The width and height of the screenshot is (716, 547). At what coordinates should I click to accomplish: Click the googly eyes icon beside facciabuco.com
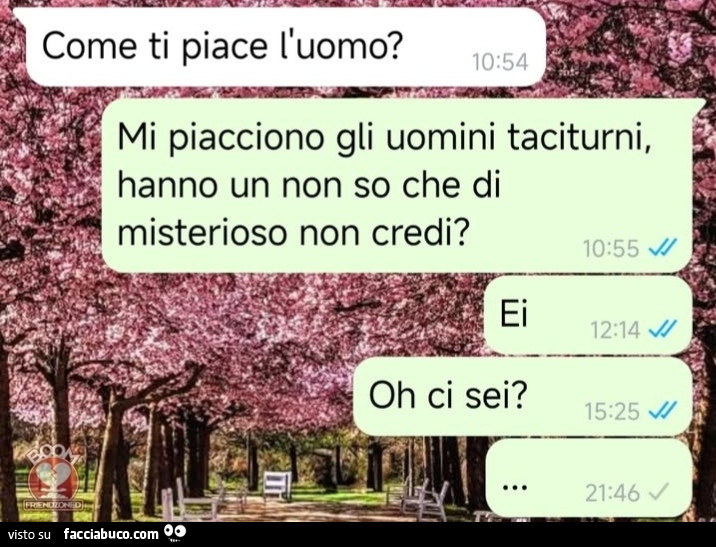click(175, 533)
